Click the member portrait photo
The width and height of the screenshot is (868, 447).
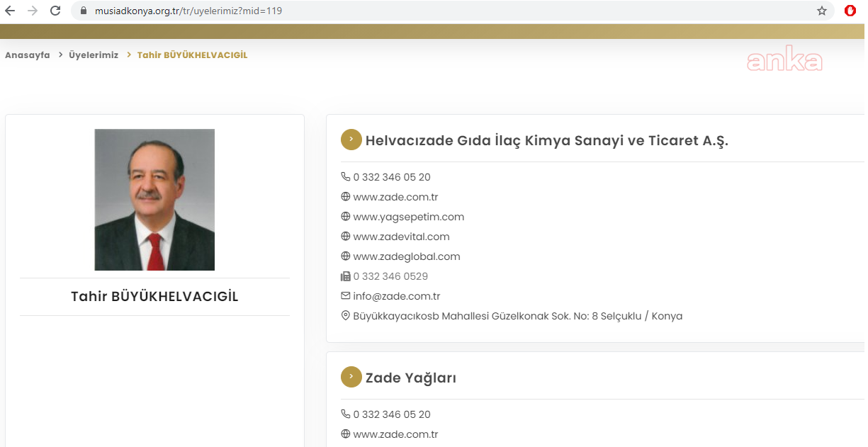point(154,200)
